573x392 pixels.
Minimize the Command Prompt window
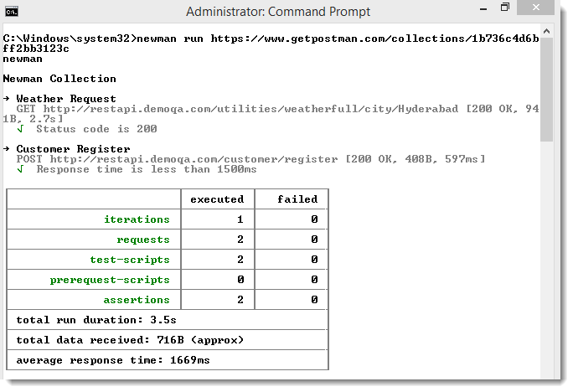click(x=483, y=8)
